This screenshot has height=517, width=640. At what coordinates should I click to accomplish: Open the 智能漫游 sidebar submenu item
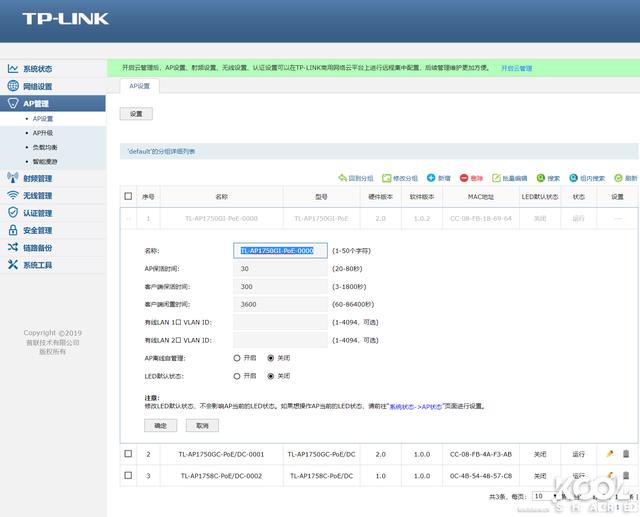click(45, 162)
